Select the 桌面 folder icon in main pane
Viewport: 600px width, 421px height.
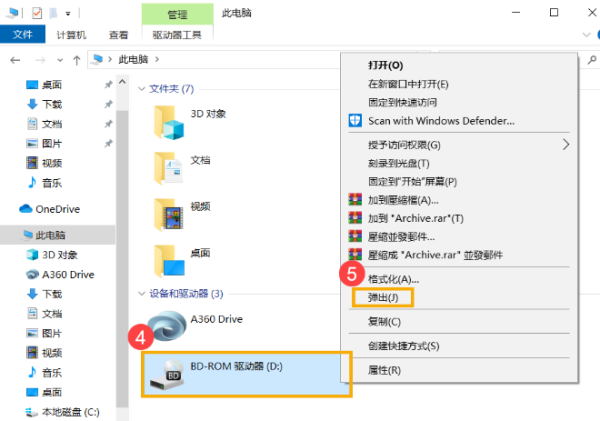point(169,261)
